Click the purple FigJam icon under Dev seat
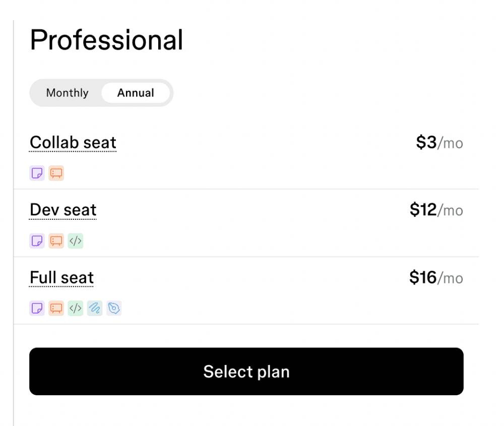The width and height of the screenshot is (504, 426). coord(37,241)
